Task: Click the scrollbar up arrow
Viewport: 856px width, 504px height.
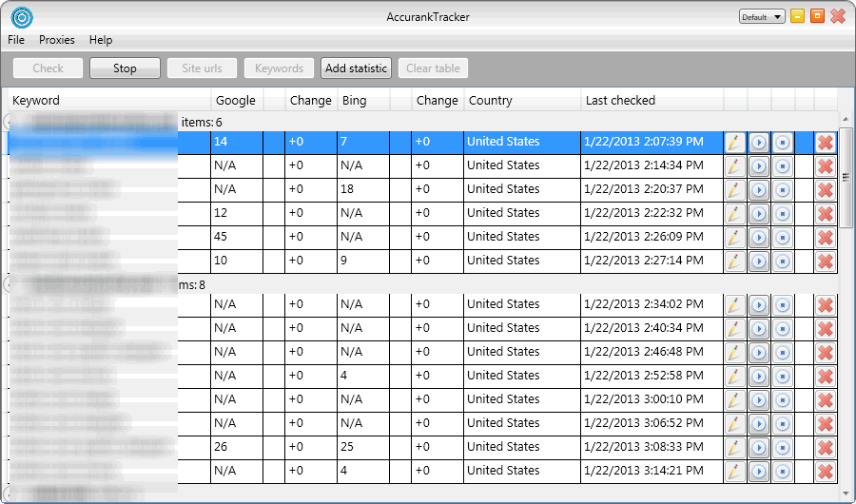Action: pyautogui.click(x=846, y=119)
